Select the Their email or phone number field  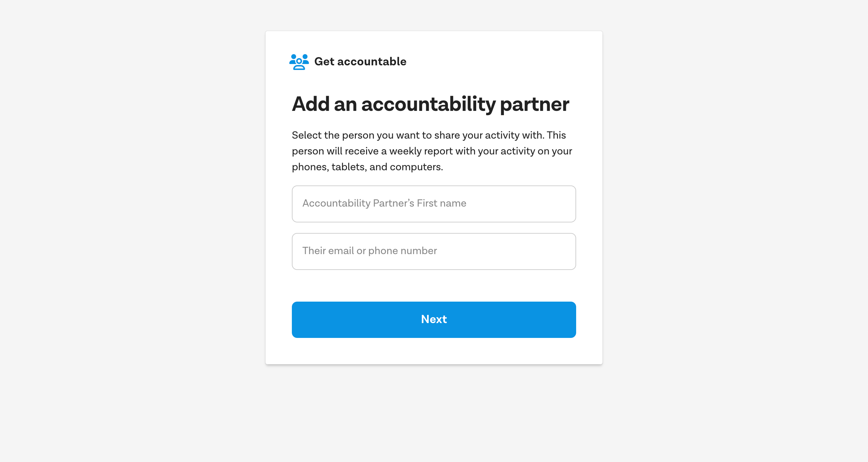pyautogui.click(x=433, y=251)
